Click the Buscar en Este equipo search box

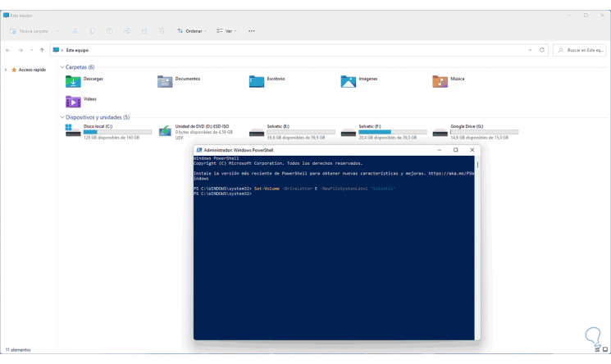pyautogui.click(x=580, y=50)
